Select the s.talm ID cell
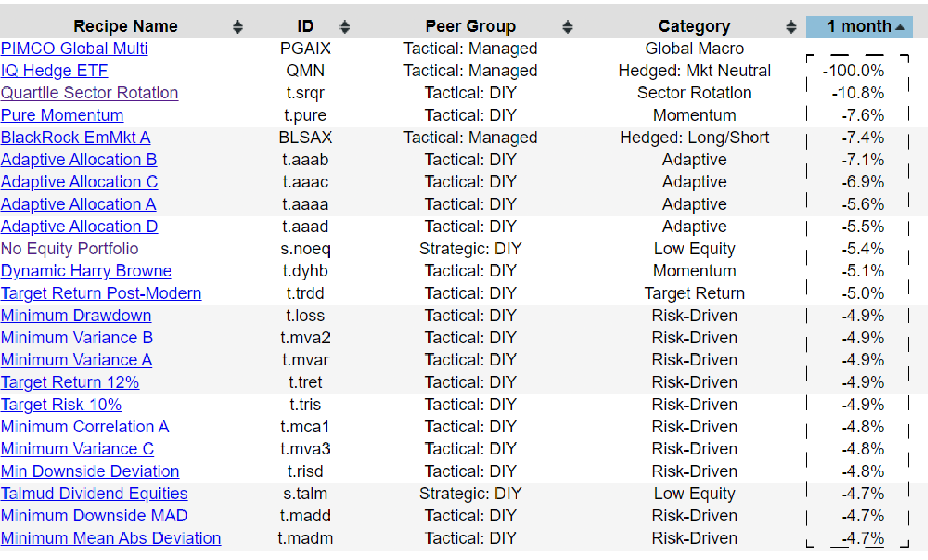 (x=305, y=493)
